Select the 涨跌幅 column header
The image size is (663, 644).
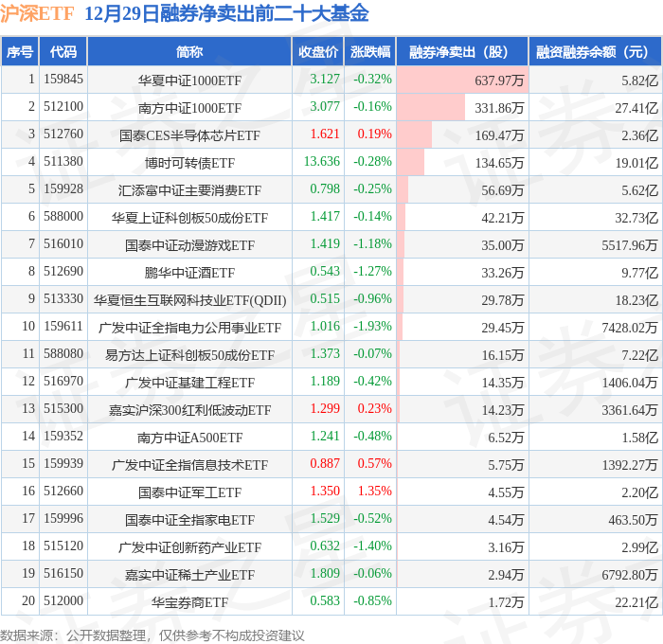point(370,51)
